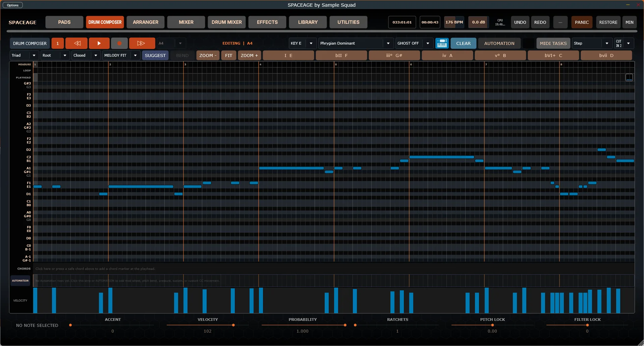The width and height of the screenshot is (644, 346).
Task: Start playback with the play button
Action: coord(99,43)
